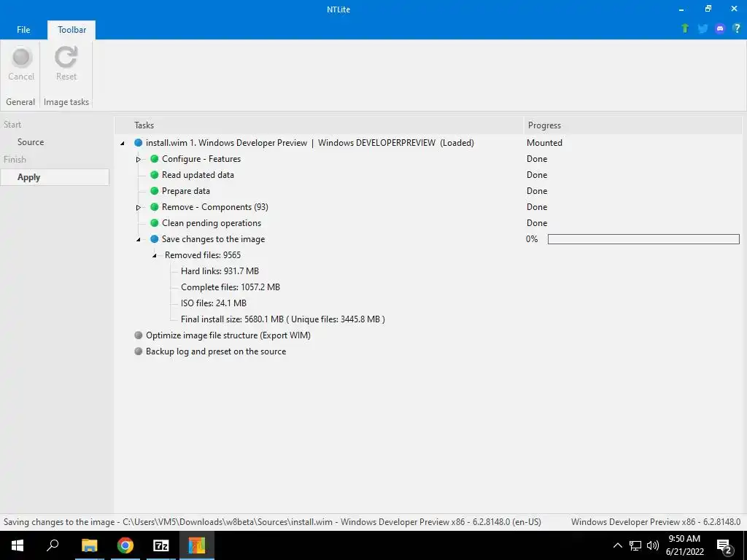This screenshot has width=747, height=560.
Task: Open taskbar search magnifier
Action: click(x=53, y=545)
